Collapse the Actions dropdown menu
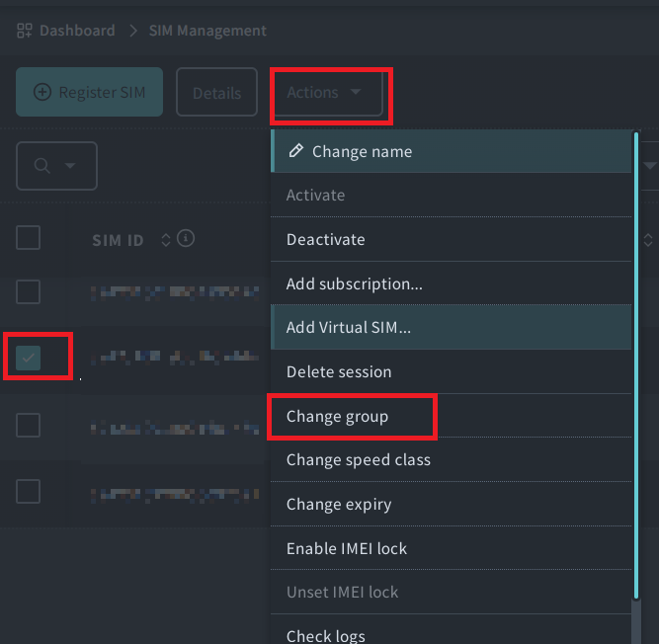The image size is (659, 644). pyautogui.click(x=325, y=93)
